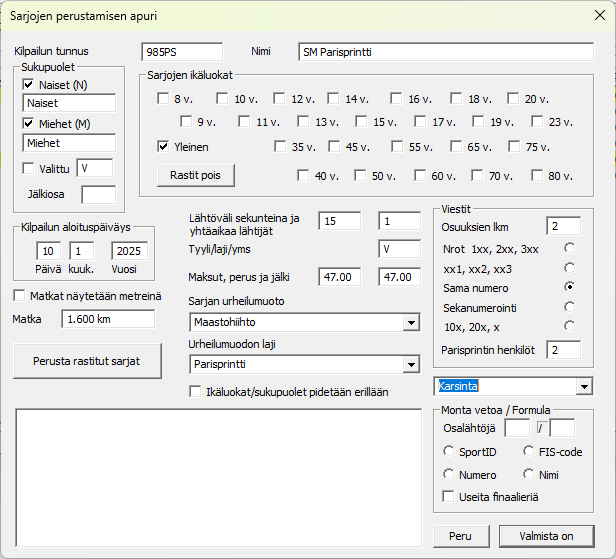Click the Valmista on button
Image resolution: width=616 pixels, height=559 pixels.
coord(546,536)
